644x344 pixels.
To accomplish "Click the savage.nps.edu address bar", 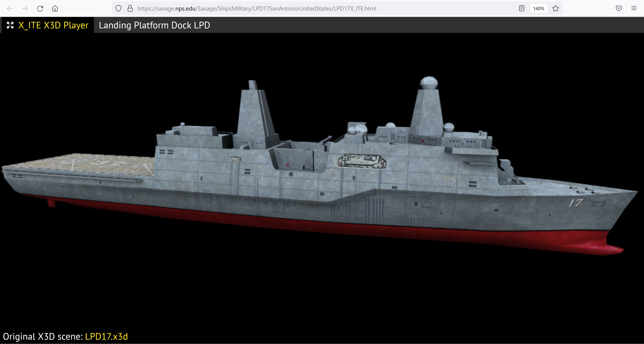I will [257, 9].
